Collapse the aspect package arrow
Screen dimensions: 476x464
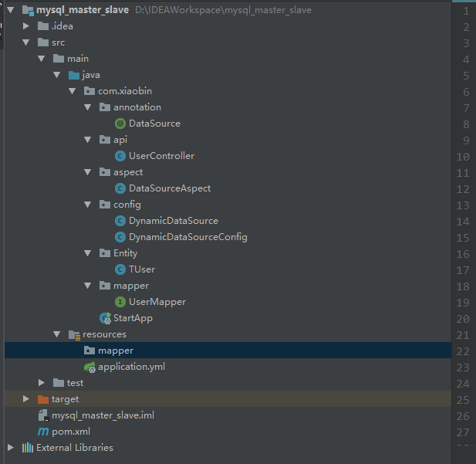(88, 172)
